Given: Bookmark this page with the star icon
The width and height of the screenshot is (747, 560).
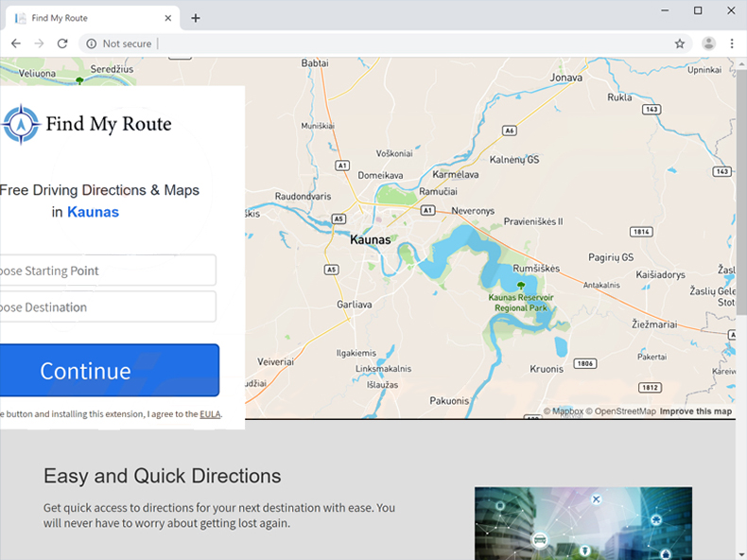Looking at the screenshot, I should [680, 44].
